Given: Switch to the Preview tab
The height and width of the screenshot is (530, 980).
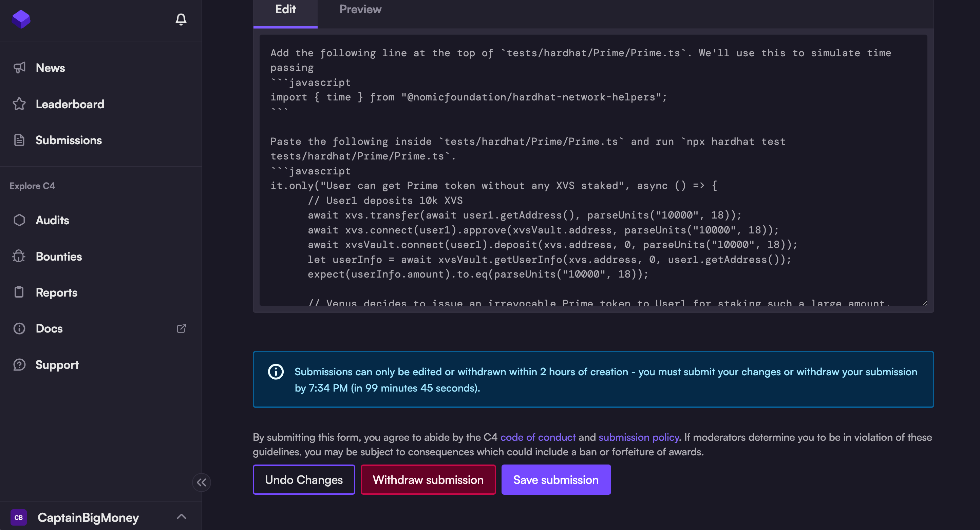Looking at the screenshot, I should [360, 10].
